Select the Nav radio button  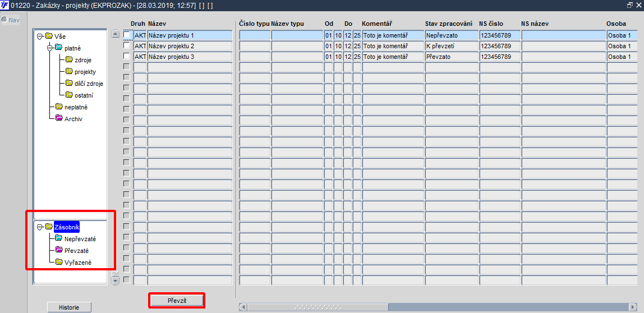click(4, 20)
